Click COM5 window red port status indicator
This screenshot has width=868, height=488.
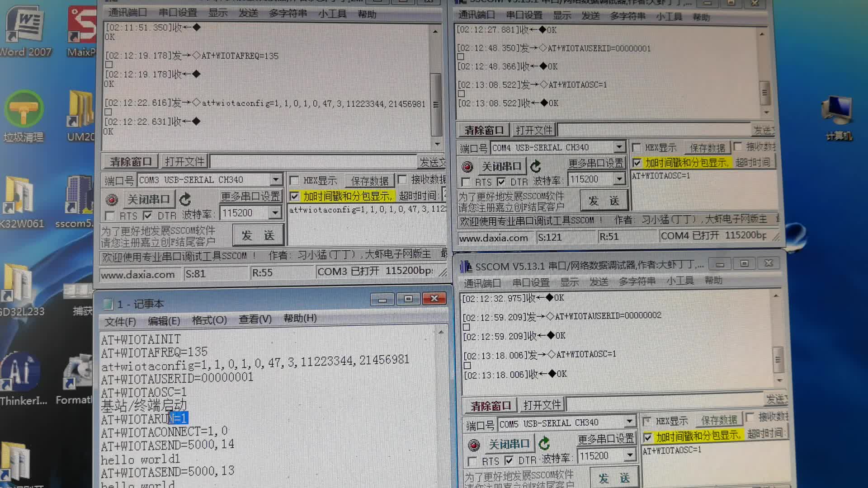coord(474,445)
